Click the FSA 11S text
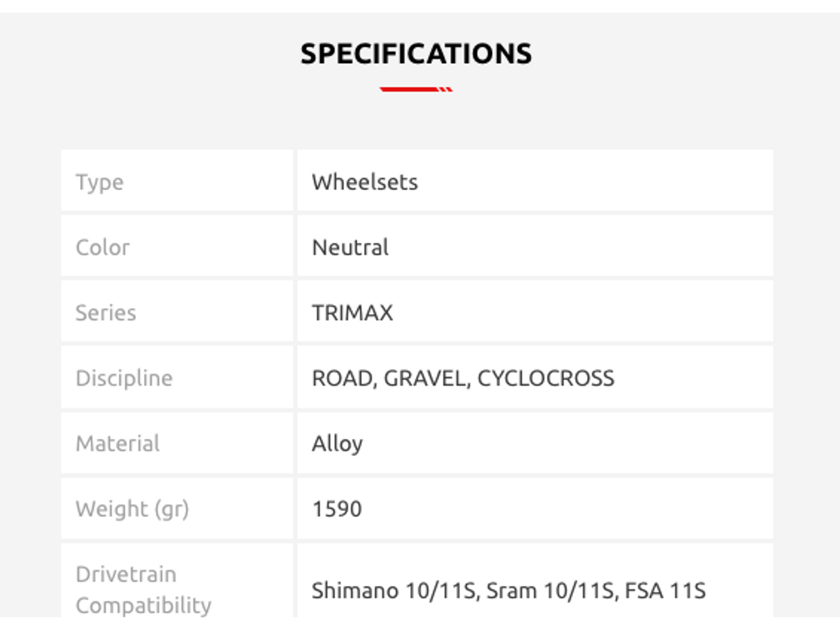The width and height of the screenshot is (840, 630). [665, 591]
